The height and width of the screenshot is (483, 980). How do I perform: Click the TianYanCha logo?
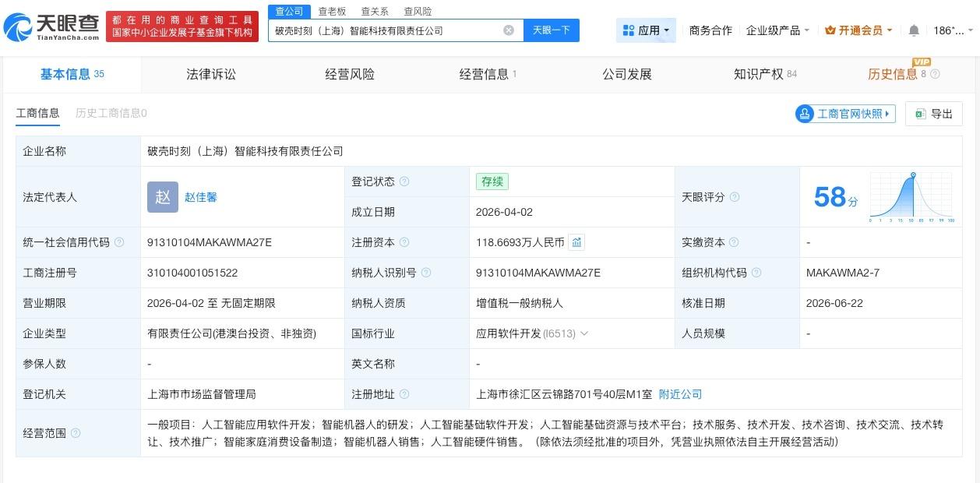tap(51, 27)
